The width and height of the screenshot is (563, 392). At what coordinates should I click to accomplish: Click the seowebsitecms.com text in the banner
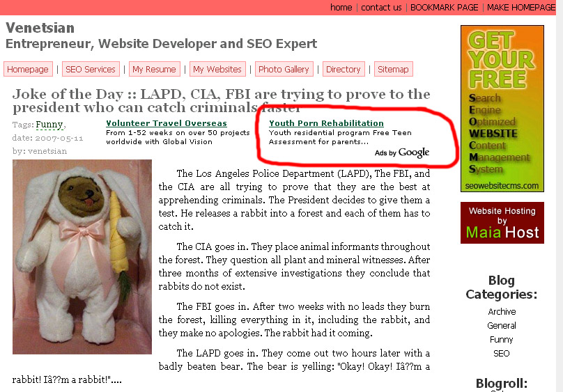pyautogui.click(x=502, y=186)
